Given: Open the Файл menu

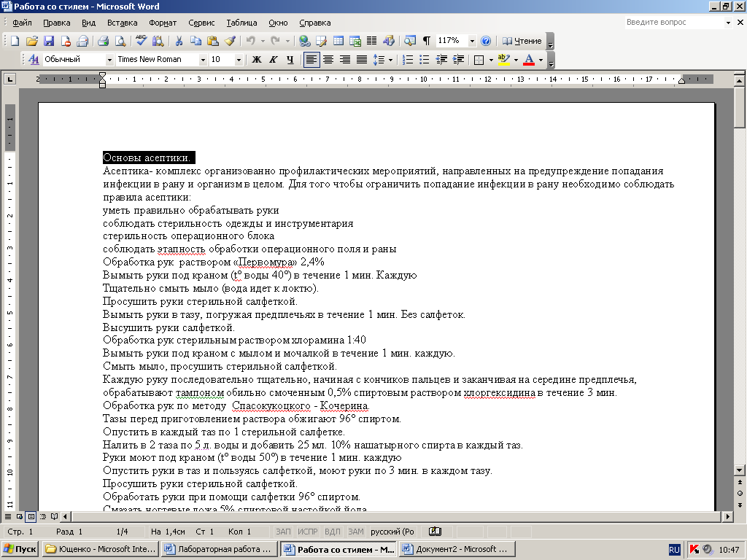Looking at the screenshot, I should pos(22,23).
